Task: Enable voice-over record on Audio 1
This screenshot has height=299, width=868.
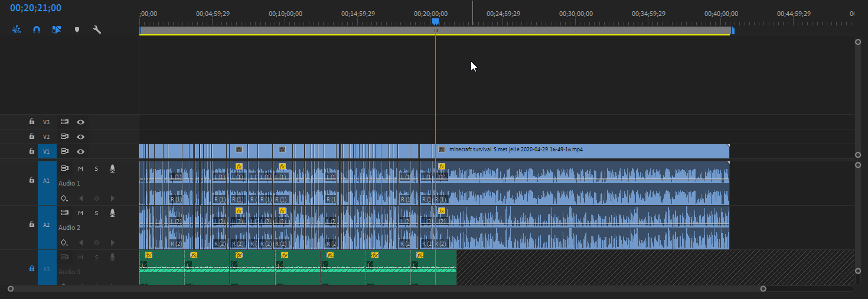Action: [112, 169]
